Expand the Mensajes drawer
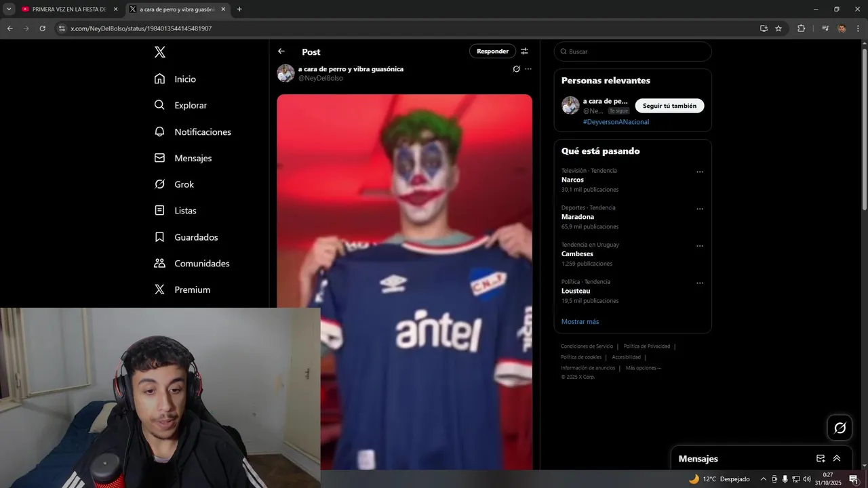 837,459
